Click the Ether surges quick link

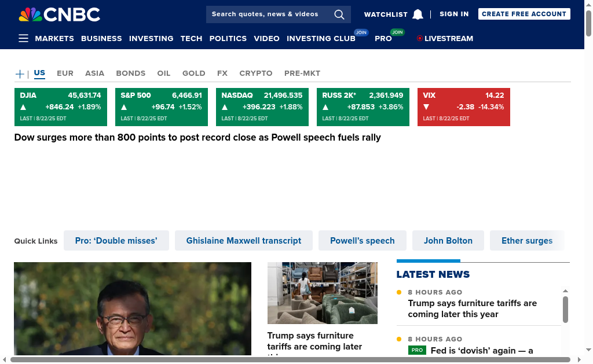(x=527, y=240)
